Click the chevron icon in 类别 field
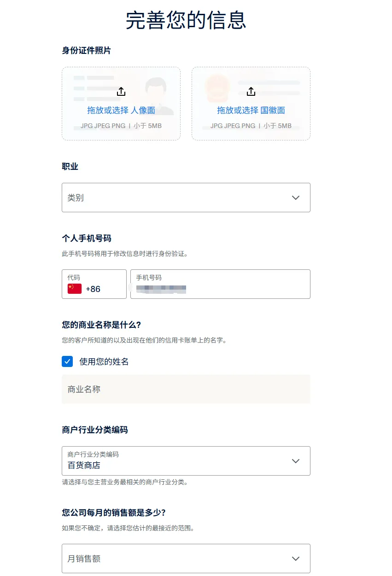Image resolution: width=392 pixels, height=576 pixels. (x=296, y=198)
